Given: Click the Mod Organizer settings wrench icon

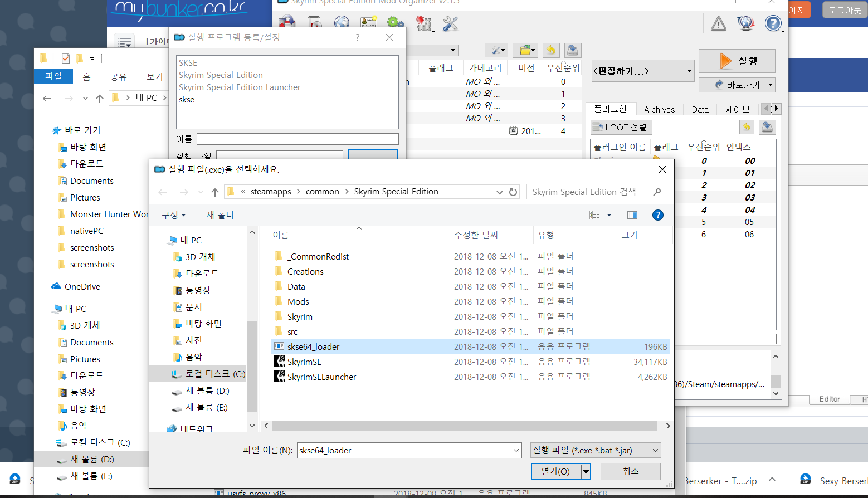Looking at the screenshot, I should pos(450,23).
